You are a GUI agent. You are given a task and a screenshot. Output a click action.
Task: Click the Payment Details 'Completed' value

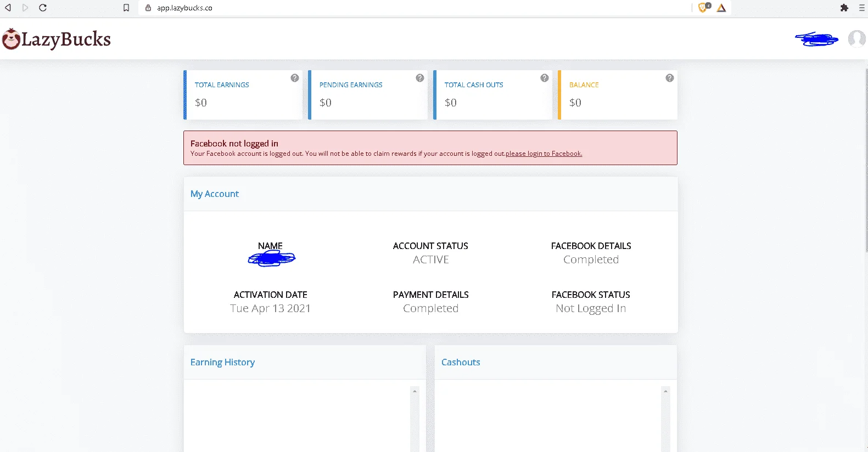[431, 308]
